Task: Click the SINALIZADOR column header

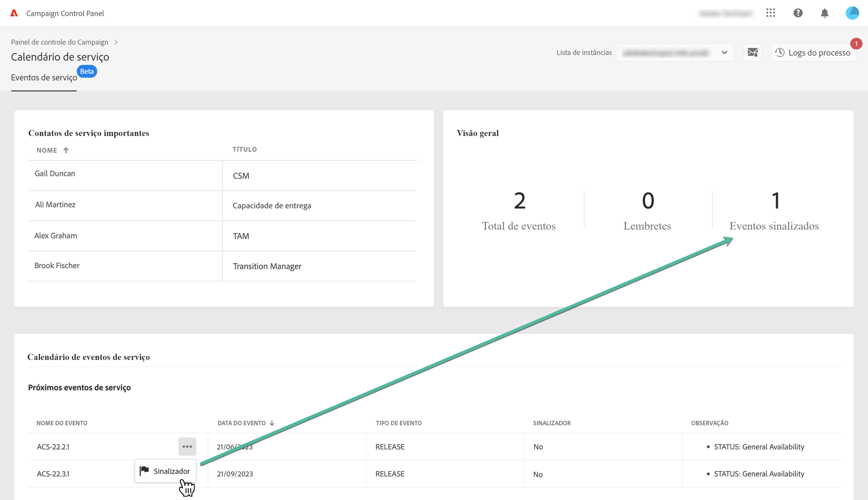Action: coord(551,423)
